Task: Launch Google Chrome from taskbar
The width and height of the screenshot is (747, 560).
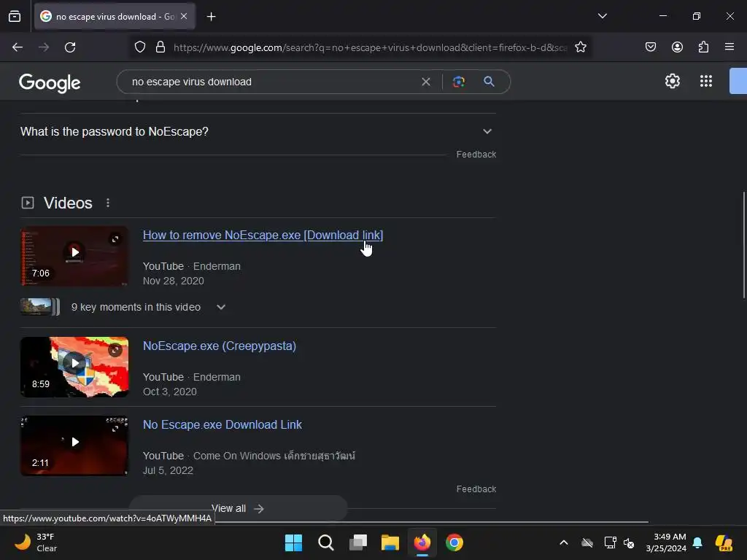Action: [454, 542]
